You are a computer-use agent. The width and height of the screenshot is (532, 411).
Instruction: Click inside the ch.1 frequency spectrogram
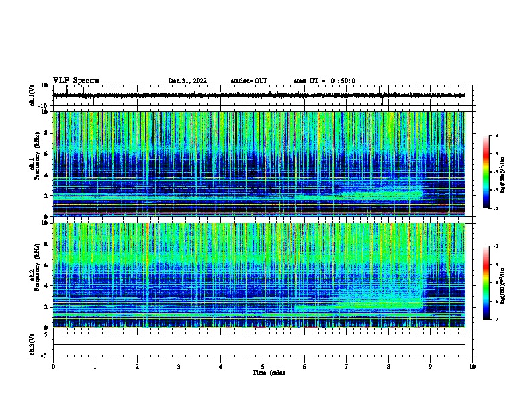tap(259, 164)
